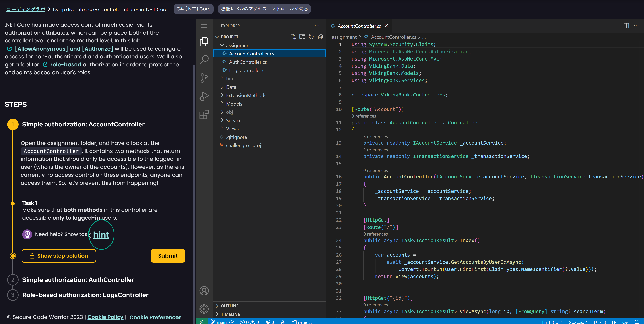The width and height of the screenshot is (644, 324).
Task: Split the editor to the right
Action: 626,26
